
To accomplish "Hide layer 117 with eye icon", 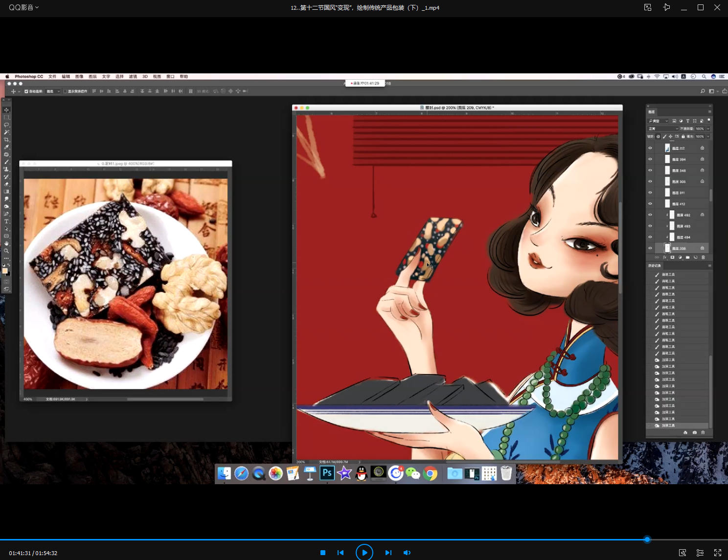I will tap(650, 148).
